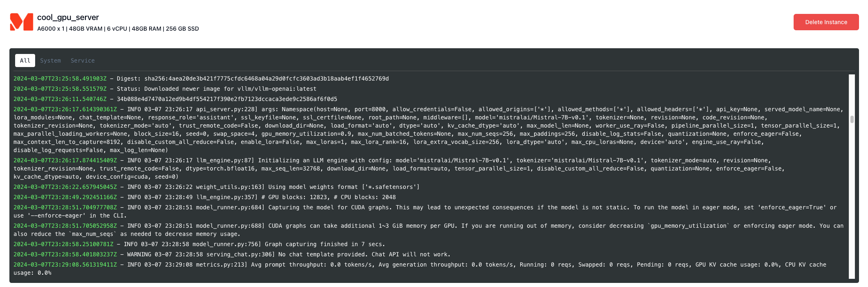Click the log panel scrollbar thumb
The height and width of the screenshot is (287, 868).
(852, 119)
